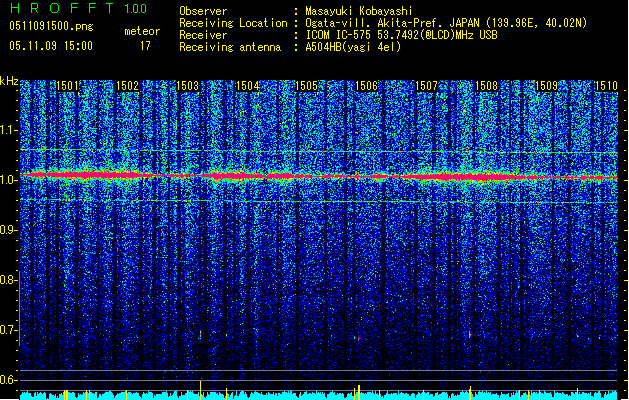Click the 1501 time marker
This screenshot has height=400, width=629.
click(x=67, y=86)
